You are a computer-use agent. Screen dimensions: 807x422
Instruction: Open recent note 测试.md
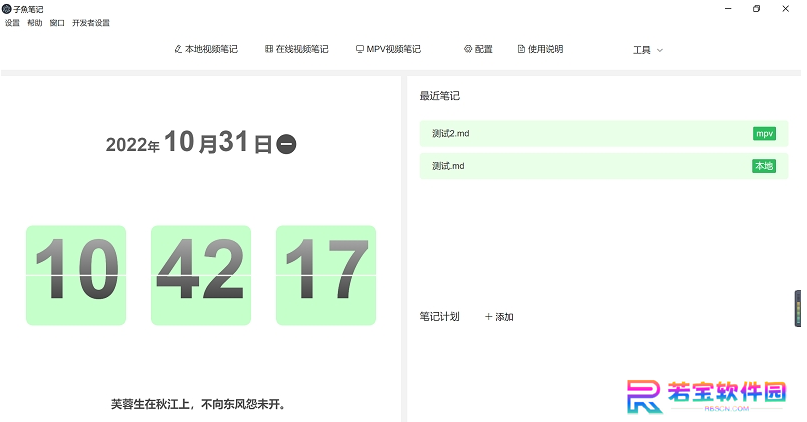(x=604, y=166)
